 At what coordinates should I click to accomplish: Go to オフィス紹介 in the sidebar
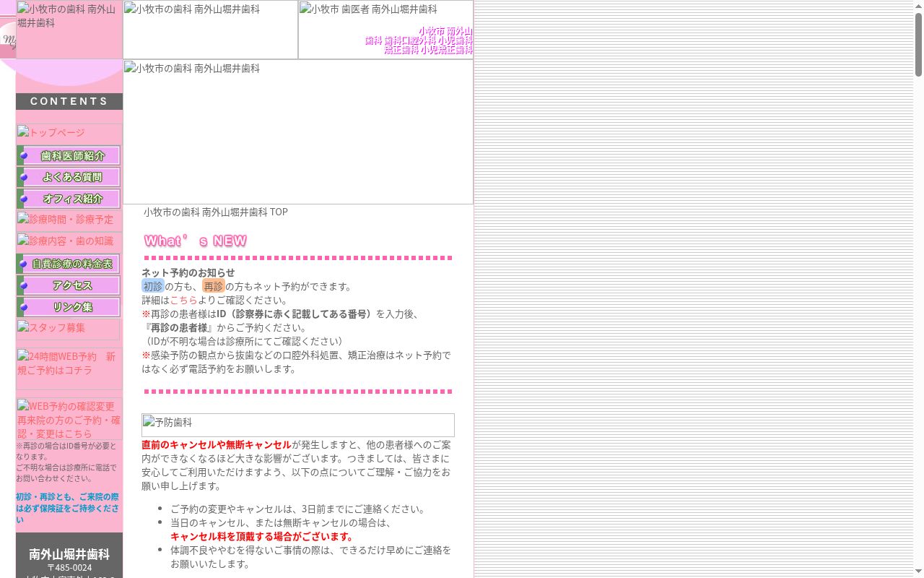click(x=69, y=199)
